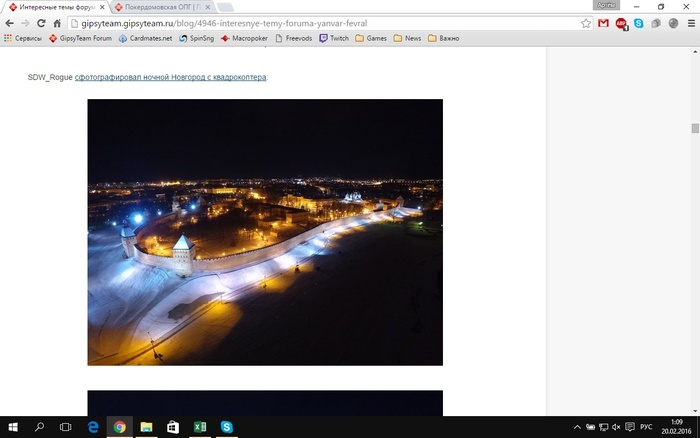Bookmark this page with the star
Screen dimensions: 700x438
click(586, 23)
